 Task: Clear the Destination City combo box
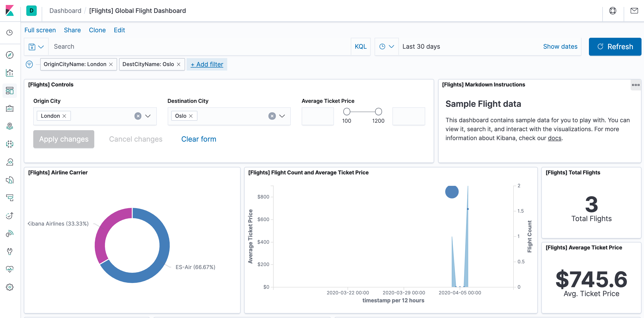point(272,116)
